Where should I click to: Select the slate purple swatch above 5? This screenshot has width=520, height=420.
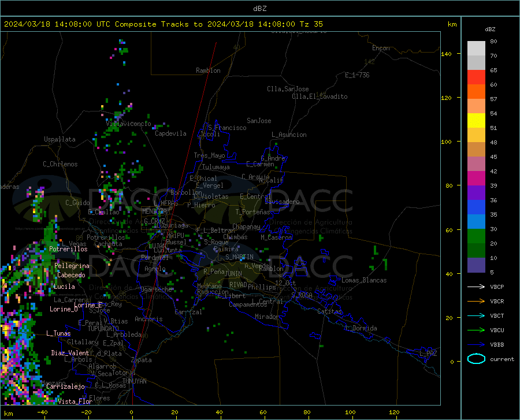pos(476,265)
